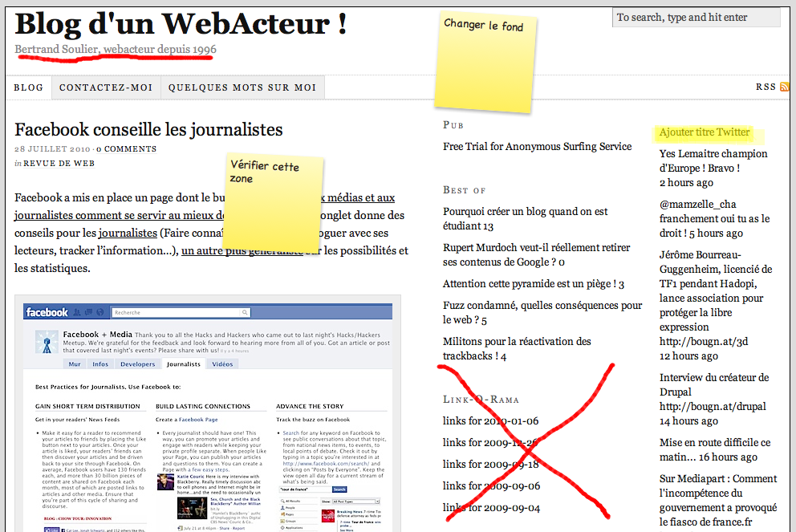Open the REVUE DE WEB category
The width and height of the screenshot is (796, 532).
[x=59, y=164]
